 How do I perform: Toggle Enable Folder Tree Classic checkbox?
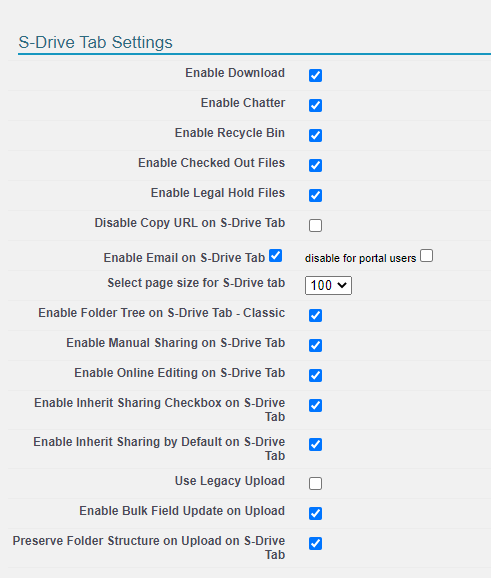(315, 316)
